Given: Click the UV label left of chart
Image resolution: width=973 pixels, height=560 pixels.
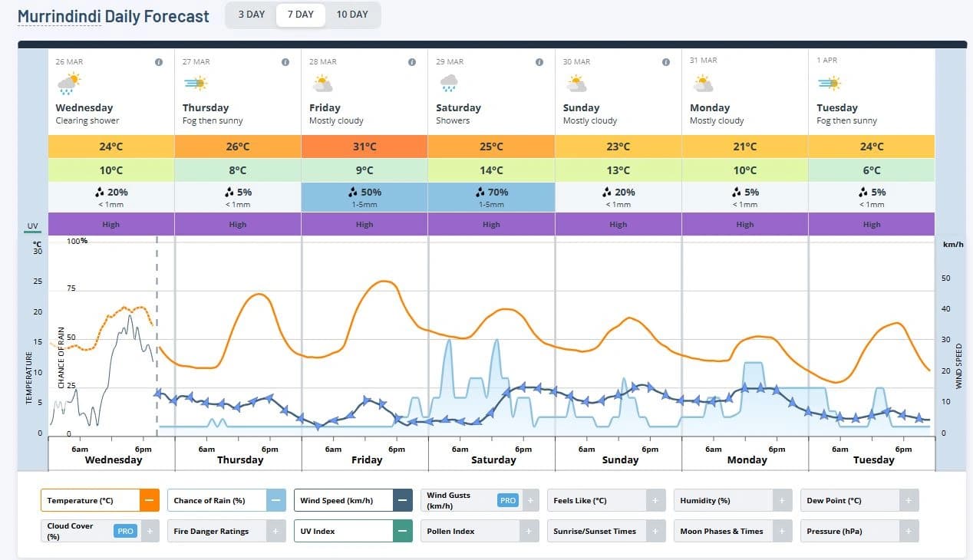Looking at the screenshot, I should [x=32, y=226].
